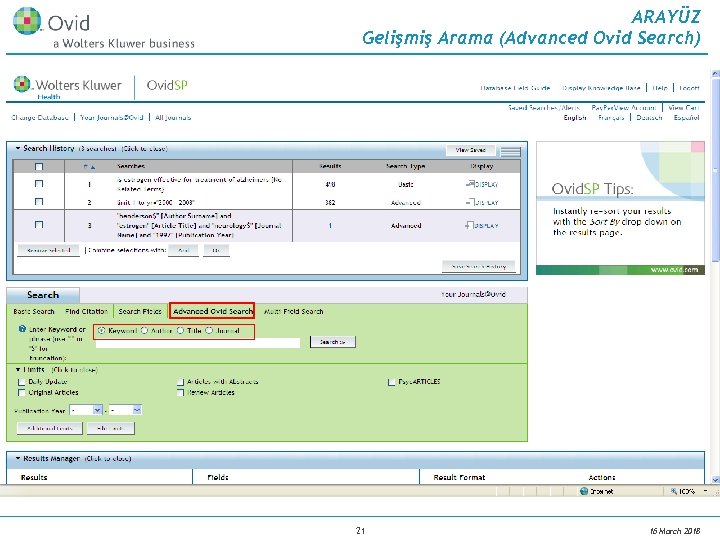
Task: Click the scrollbar down arrow
Action: point(715,480)
